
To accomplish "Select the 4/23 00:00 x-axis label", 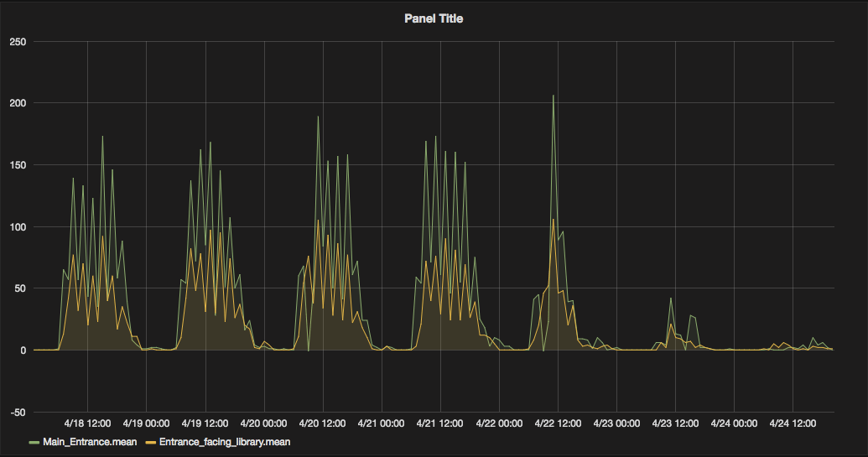I will pos(616,424).
